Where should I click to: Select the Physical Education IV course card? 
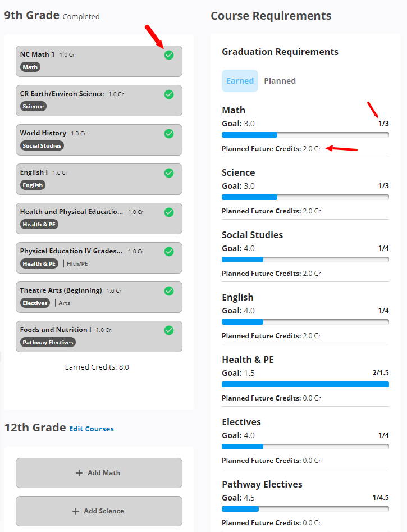coord(90,257)
